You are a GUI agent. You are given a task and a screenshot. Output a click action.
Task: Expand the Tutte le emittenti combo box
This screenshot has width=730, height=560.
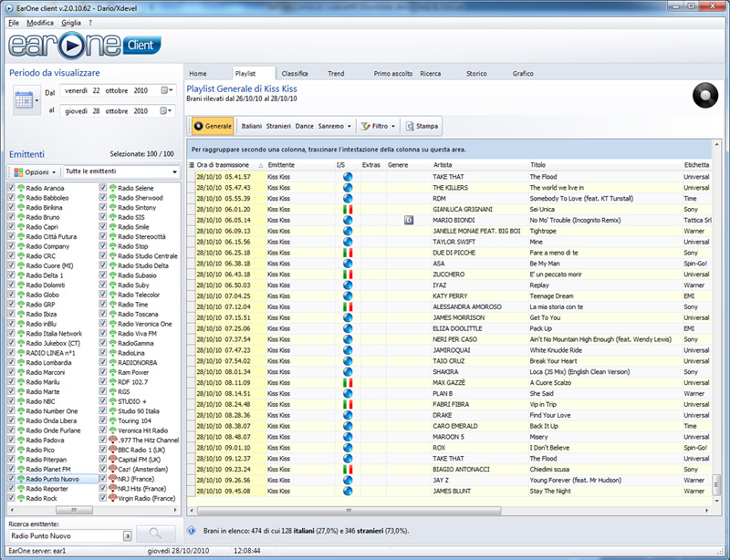pyautogui.click(x=174, y=172)
